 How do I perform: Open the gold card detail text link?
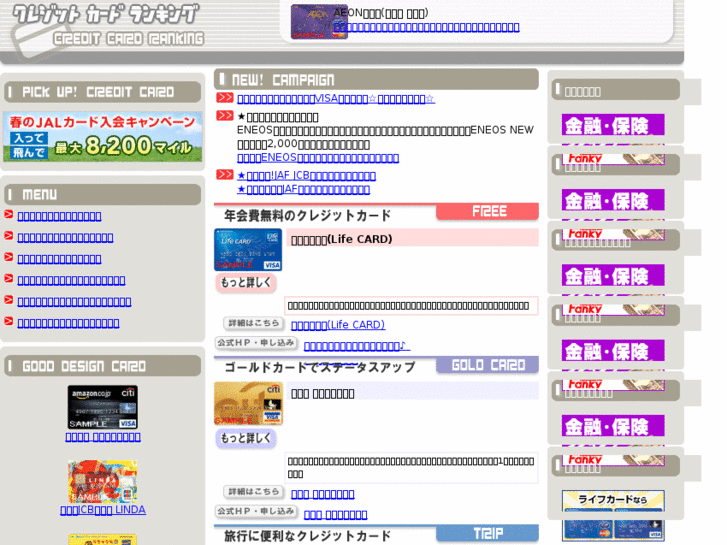(x=323, y=494)
